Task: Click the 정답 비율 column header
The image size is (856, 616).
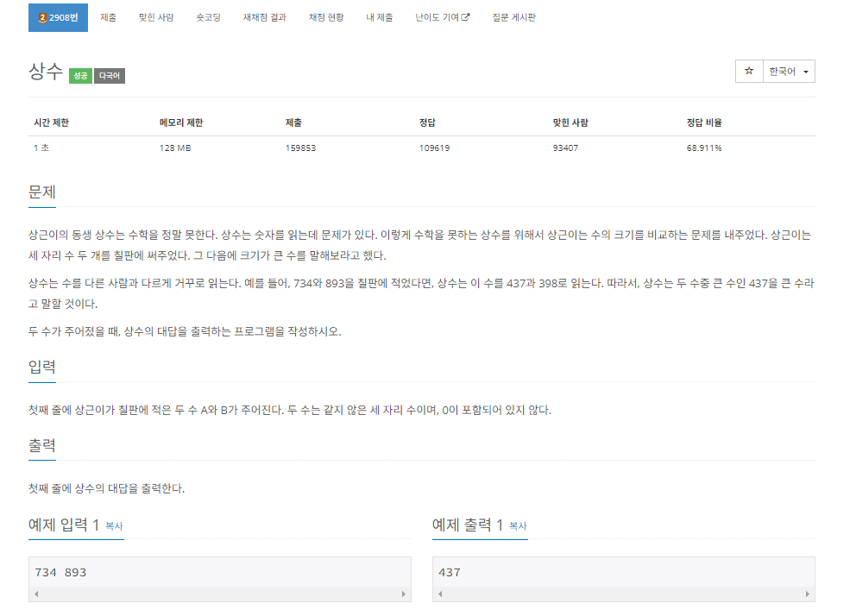Action: [x=704, y=123]
